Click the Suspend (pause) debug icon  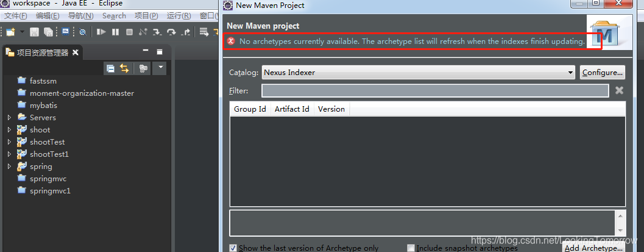[115, 32]
